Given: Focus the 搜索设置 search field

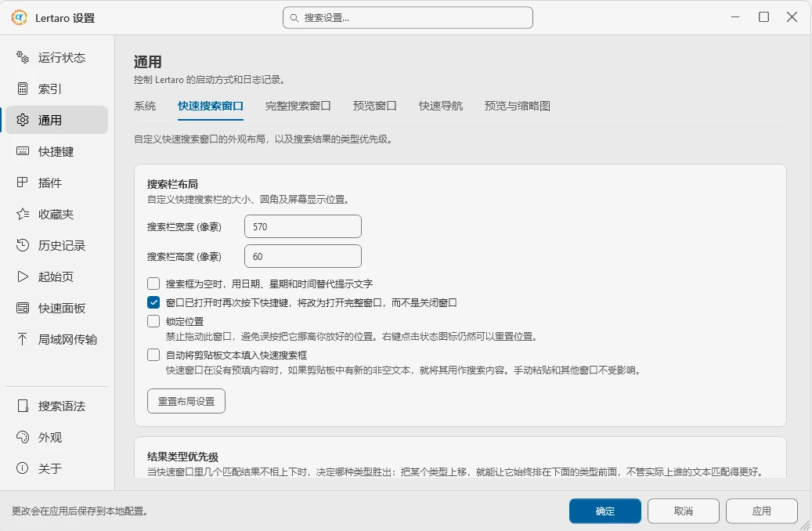Looking at the screenshot, I should [x=407, y=17].
